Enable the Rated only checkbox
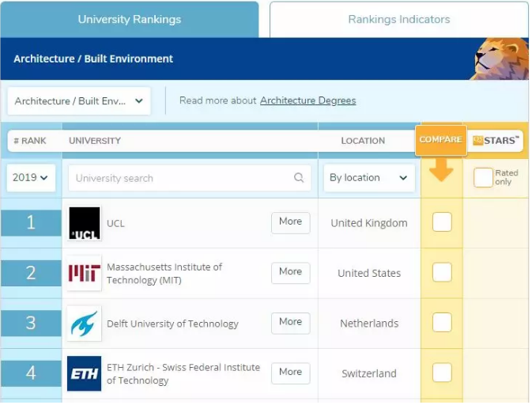This screenshot has height=405, width=532. pyautogui.click(x=485, y=178)
